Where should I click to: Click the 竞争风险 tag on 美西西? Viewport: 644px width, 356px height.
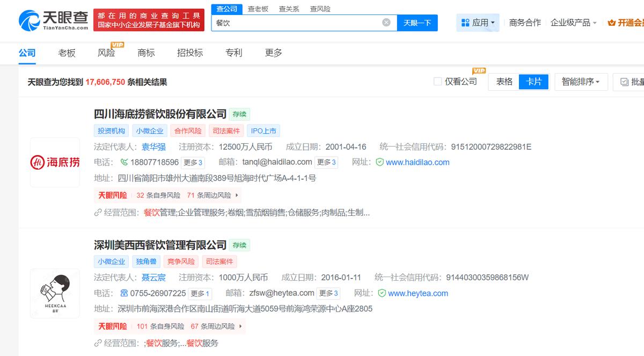tap(181, 261)
